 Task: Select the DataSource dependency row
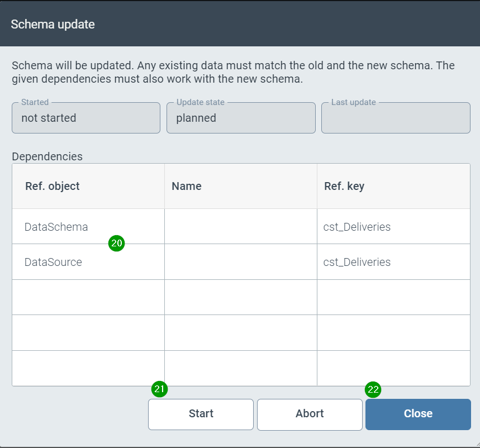[x=53, y=262]
